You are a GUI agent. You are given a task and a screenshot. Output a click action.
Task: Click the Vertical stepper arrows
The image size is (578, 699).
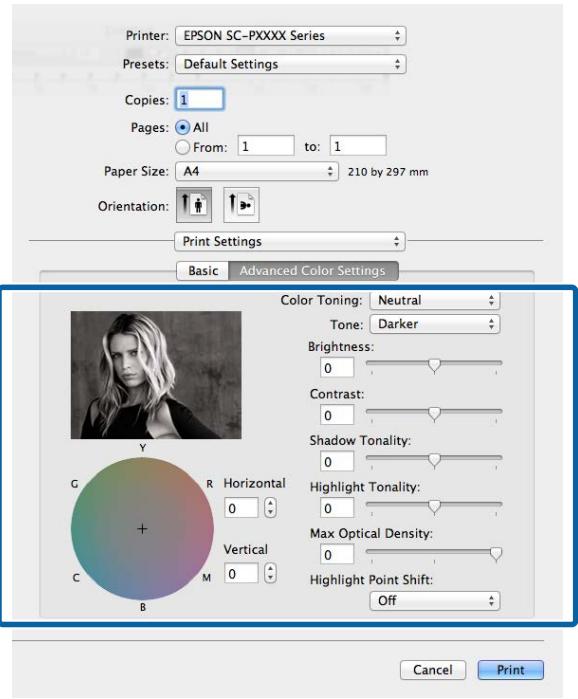[x=270, y=573]
